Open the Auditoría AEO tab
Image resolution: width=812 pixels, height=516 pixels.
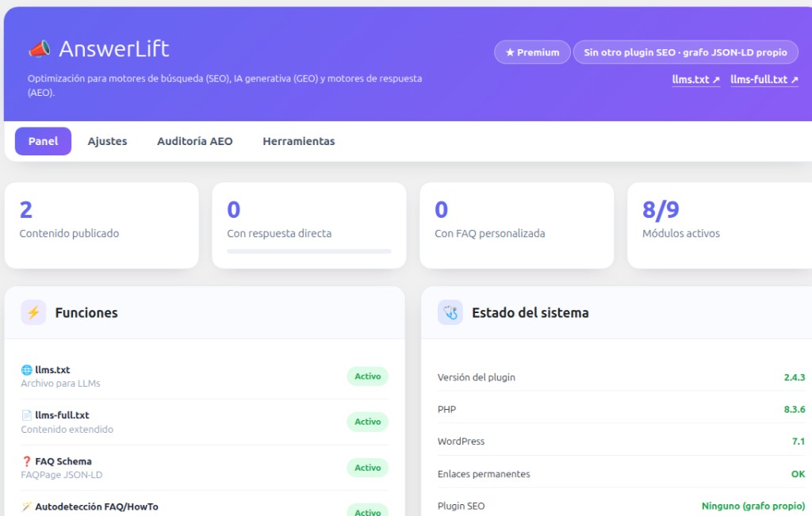pos(195,141)
